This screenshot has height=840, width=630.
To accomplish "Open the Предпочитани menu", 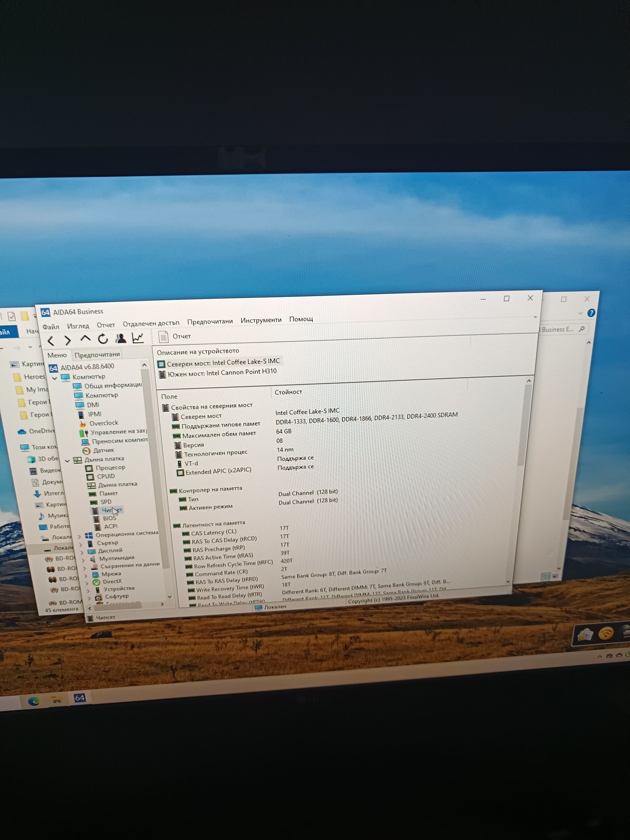I will point(210,321).
